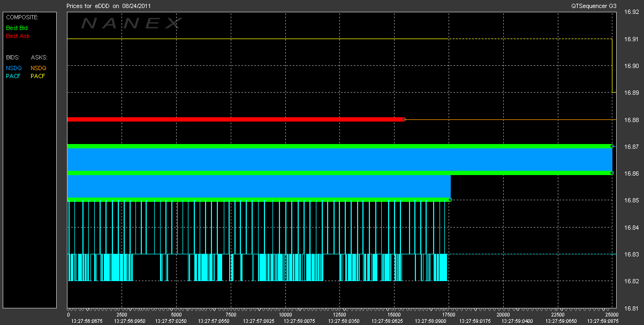The width and height of the screenshot is (644, 325).
Task: Click the 2500 x-axis tick label
Action: [x=122, y=315]
